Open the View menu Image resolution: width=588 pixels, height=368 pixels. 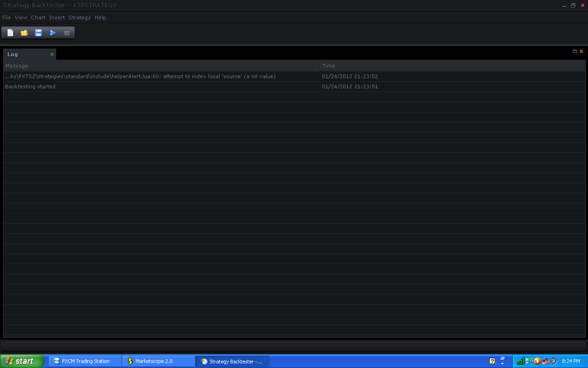(x=21, y=17)
